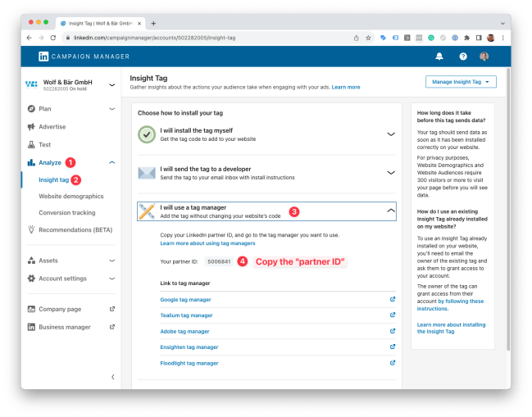Reload the page with the refresh icon
This screenshot has width=532, height=417.
pos(53,38)
